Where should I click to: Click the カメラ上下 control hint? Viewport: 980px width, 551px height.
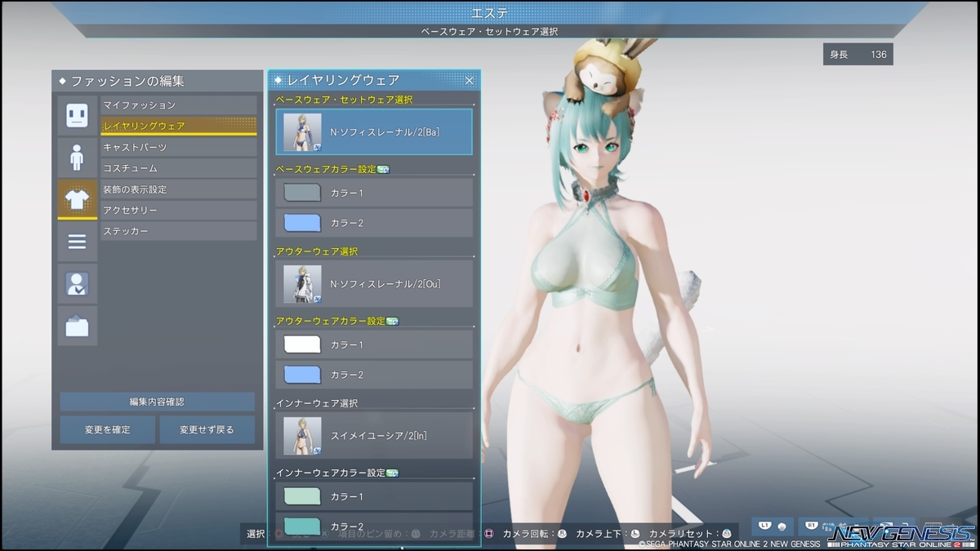pyautogui.click(x=608, y=534)
